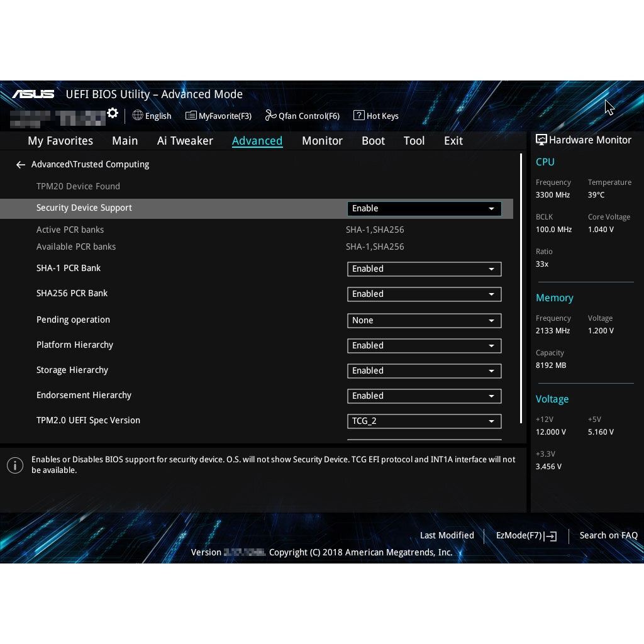644x644 pixels.
Task: Open the Tool tab
Action: [x=414, y=141]
